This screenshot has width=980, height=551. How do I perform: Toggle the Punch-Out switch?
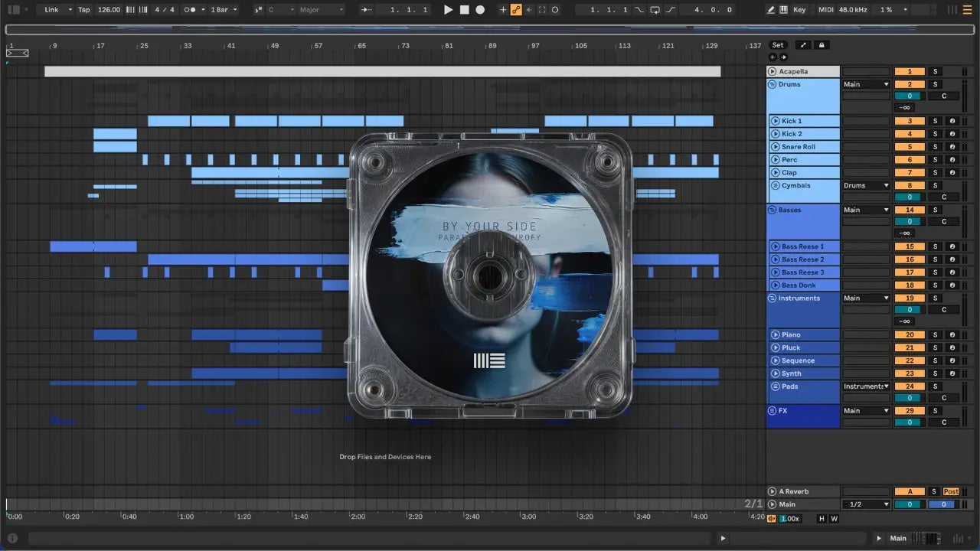[x=671, y=10]
